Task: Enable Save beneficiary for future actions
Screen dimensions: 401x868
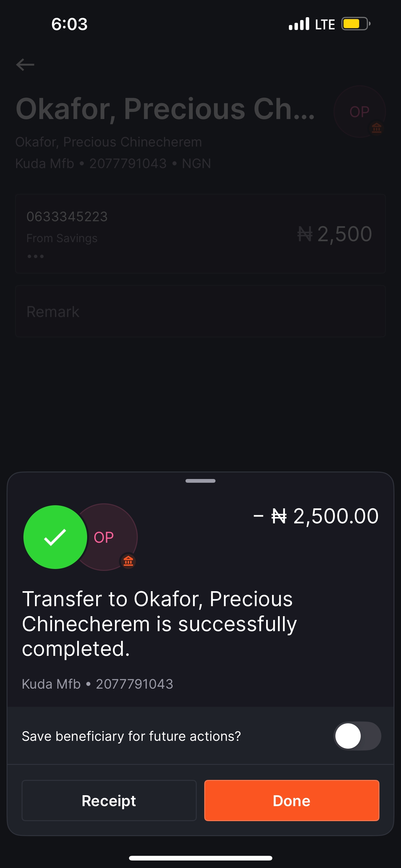Action: click(357, 736)
